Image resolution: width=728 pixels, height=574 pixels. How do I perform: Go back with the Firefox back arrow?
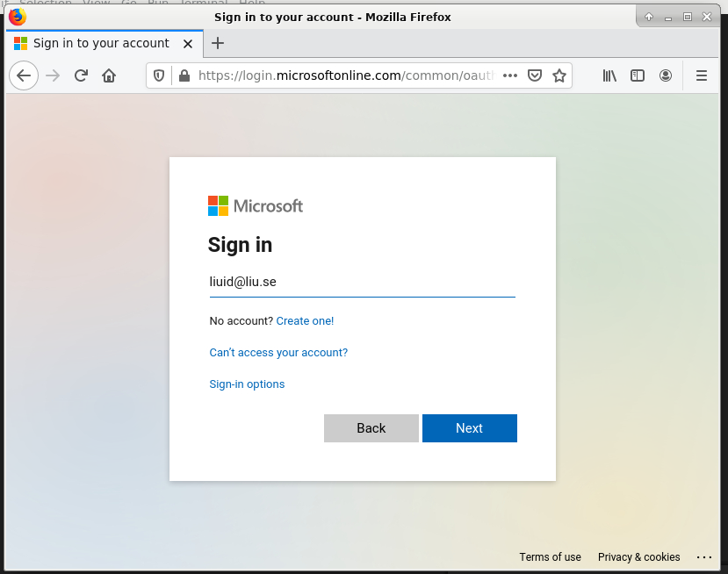tap(24, 75)
